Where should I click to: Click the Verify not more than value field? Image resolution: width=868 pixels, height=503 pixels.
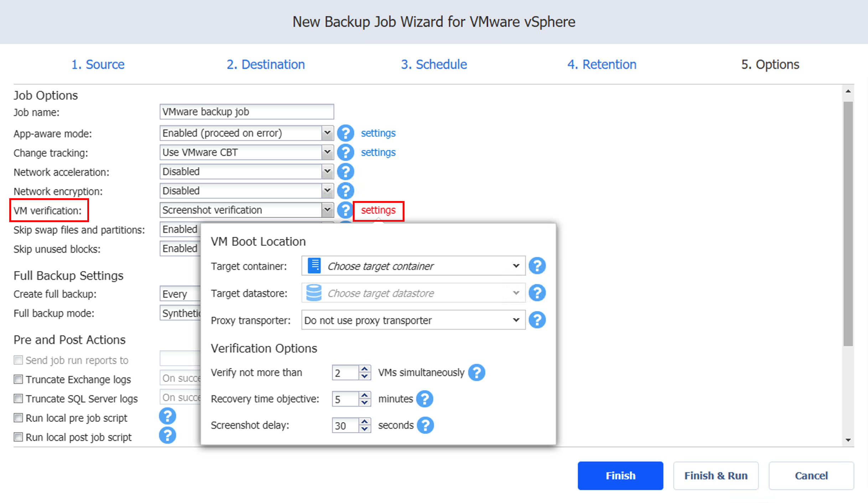coord(345,373)
